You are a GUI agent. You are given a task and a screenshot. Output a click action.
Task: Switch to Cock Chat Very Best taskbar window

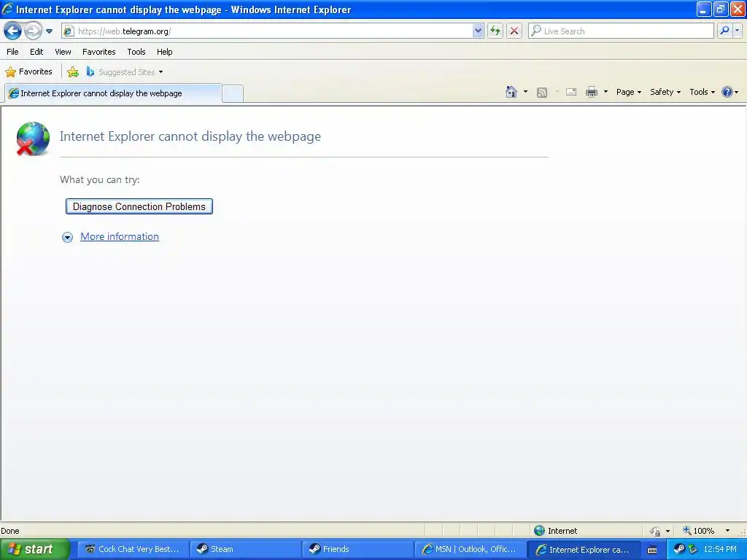(x=133, y=549)
